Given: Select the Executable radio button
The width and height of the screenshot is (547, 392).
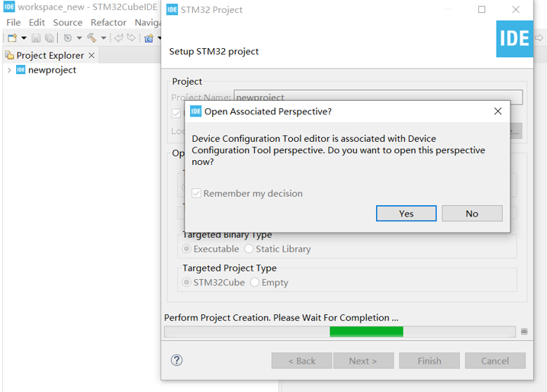Looking at the screenshot, I should tap(187, 249).
